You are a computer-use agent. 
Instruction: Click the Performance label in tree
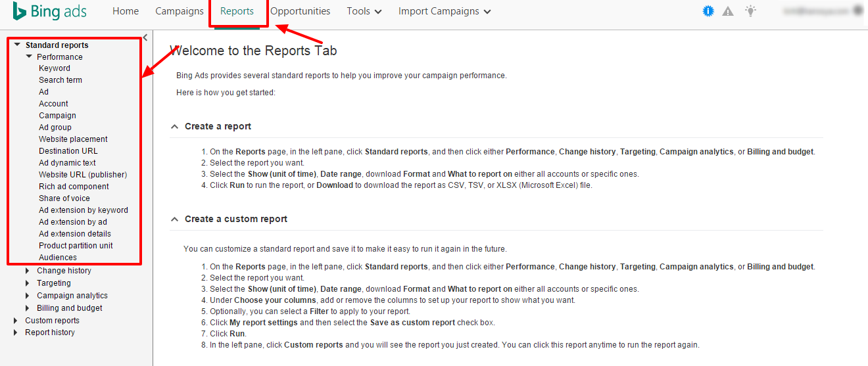60,57
